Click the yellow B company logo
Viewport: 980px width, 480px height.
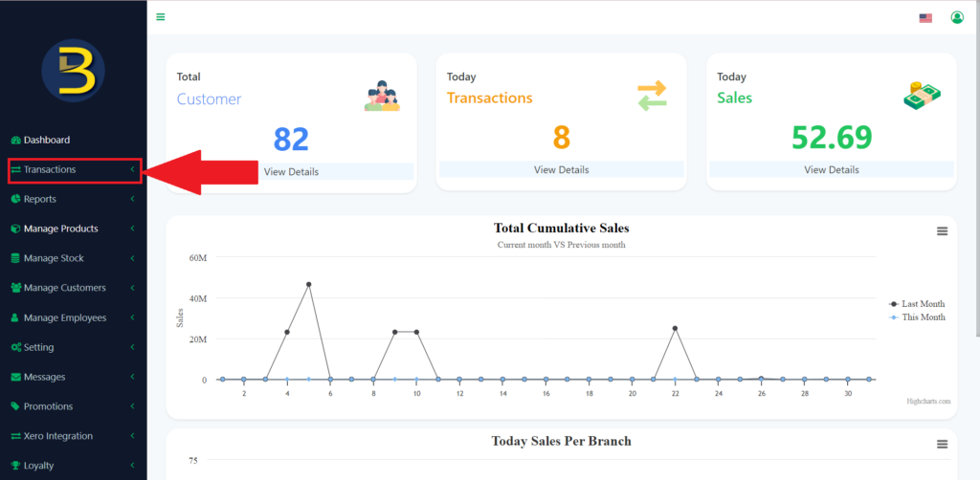(74, 72)
